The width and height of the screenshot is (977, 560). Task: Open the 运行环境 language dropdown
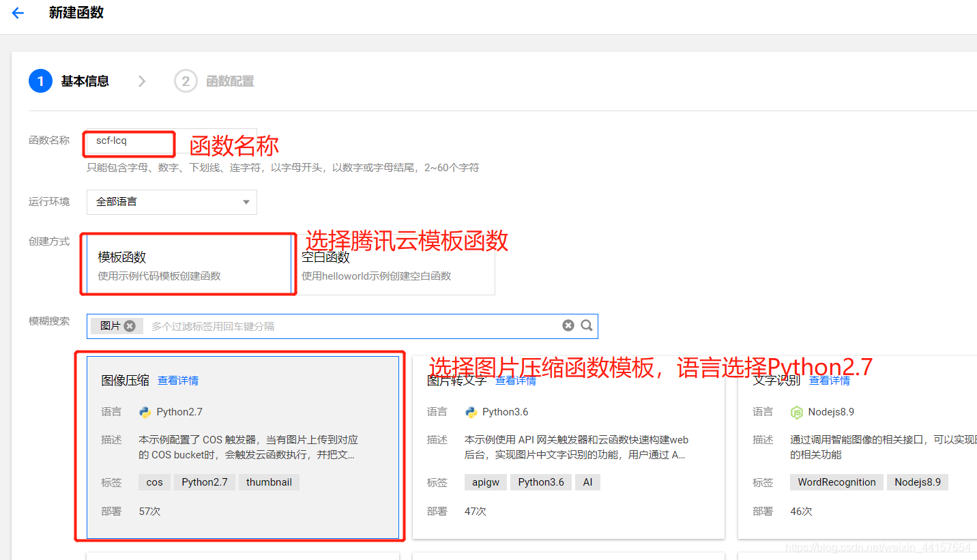(x=171, y=202)
